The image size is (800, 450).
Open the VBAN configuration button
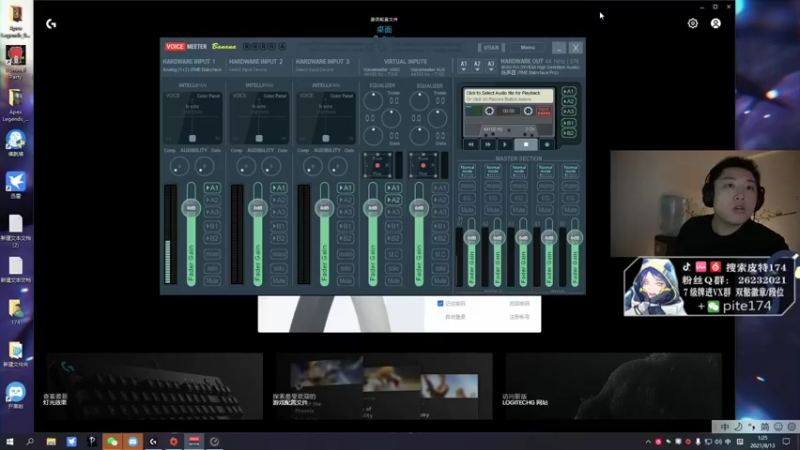tap(491, 47)
